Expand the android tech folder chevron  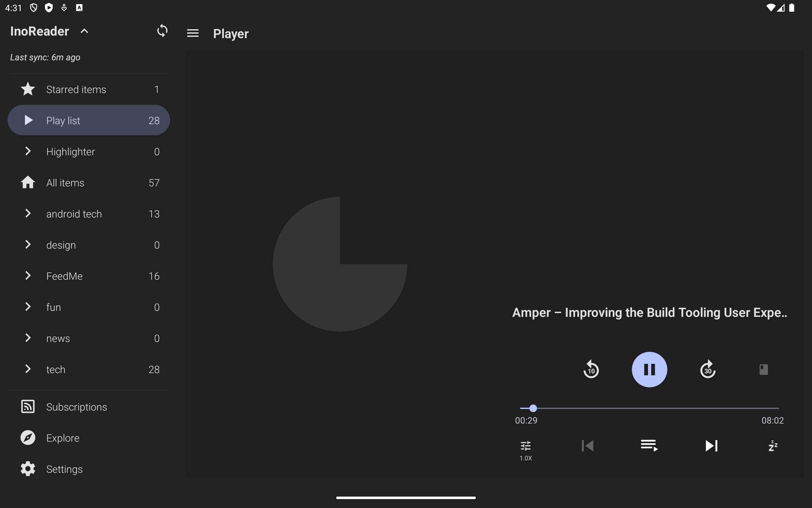(28, 214)
